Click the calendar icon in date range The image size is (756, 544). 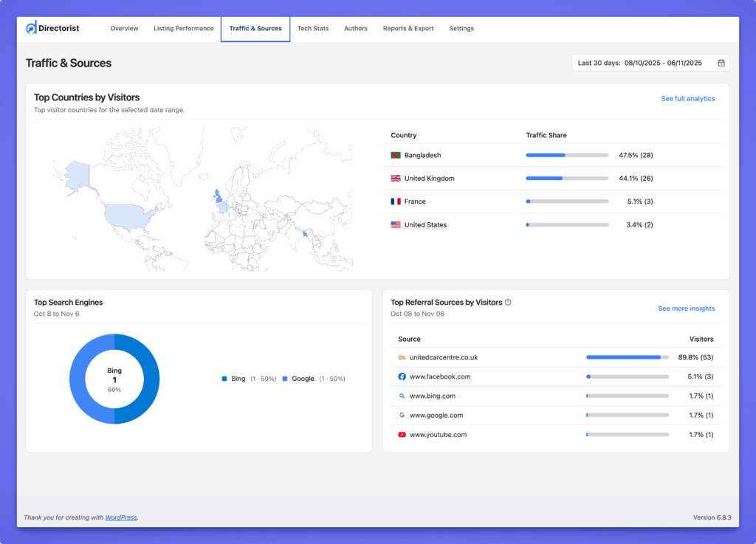(x=721, y=63)
